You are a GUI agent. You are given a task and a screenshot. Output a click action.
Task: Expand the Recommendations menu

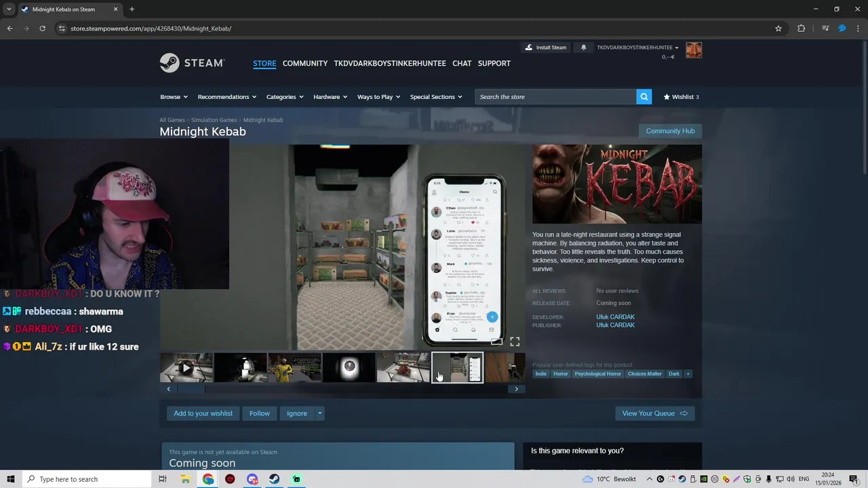227,97
